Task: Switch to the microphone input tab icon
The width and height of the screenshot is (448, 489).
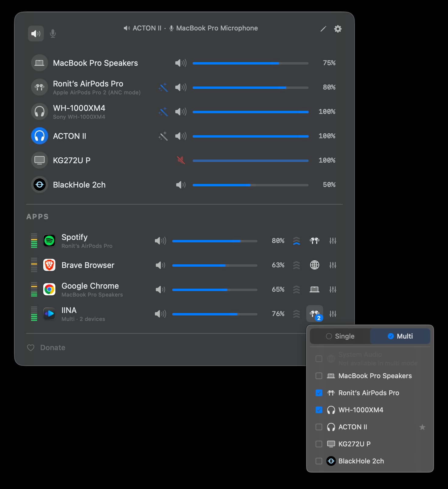Action: coord(53,33)
